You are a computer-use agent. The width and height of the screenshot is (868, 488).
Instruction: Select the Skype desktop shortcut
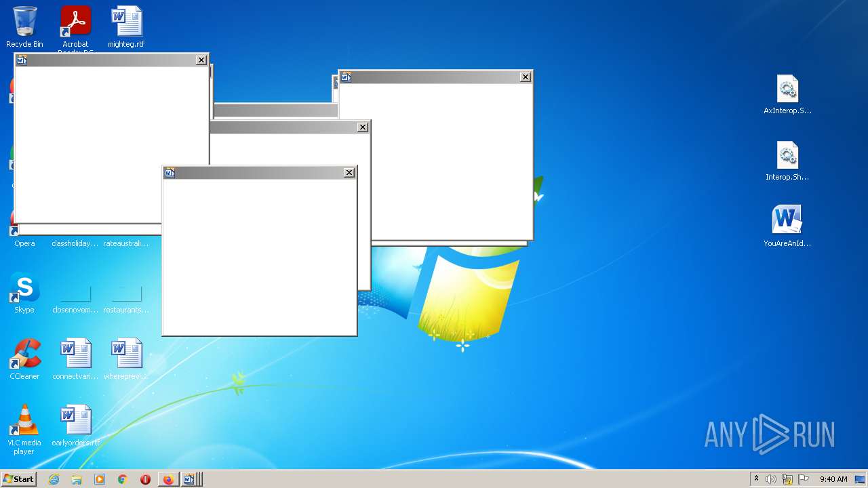(24, 293)
